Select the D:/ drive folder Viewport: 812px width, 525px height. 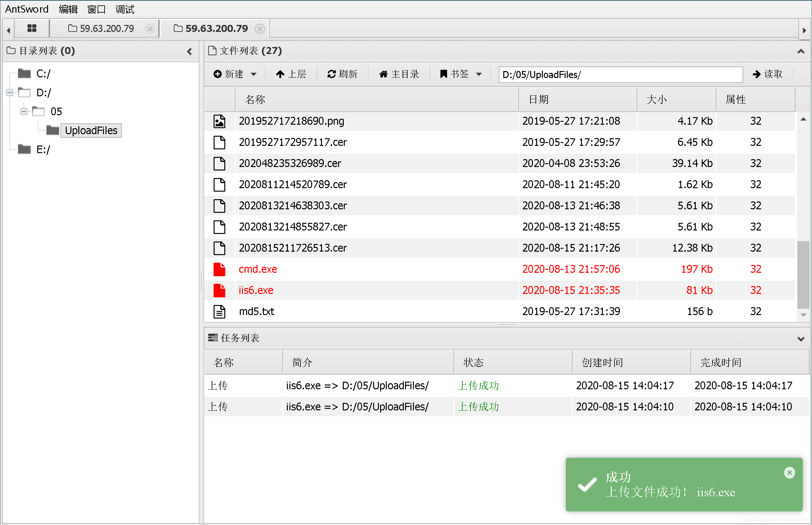click(34, 92)
